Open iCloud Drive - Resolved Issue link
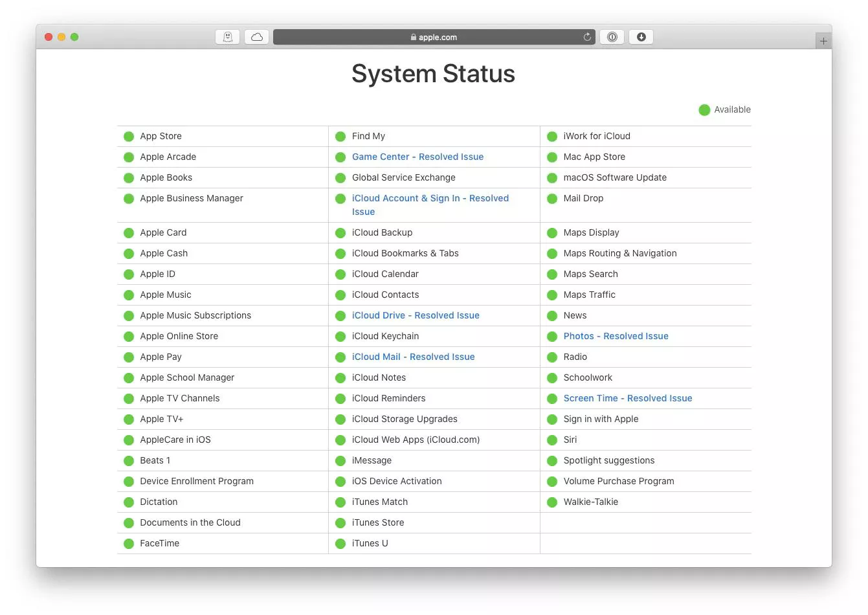The height and width of the screenshot is (615, 868). coord(416,315)
